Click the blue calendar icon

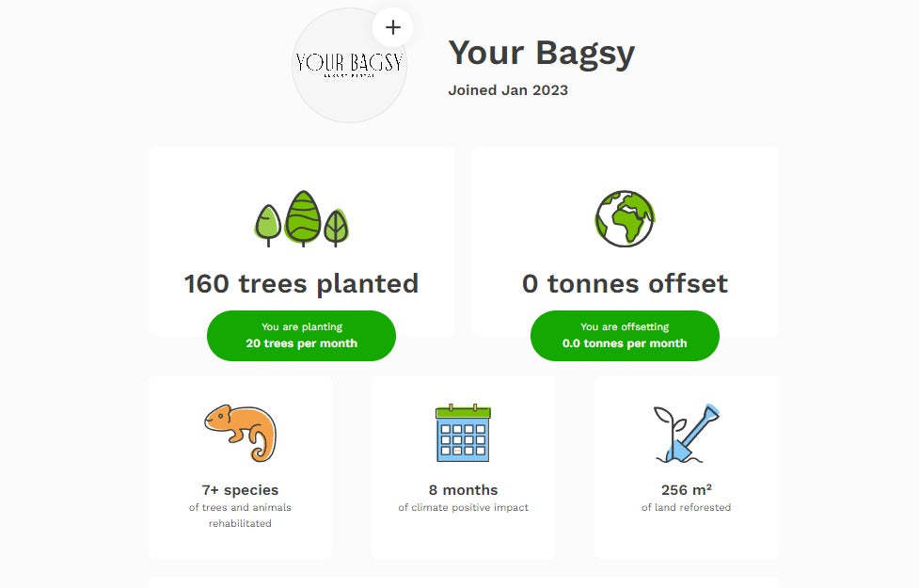463,433
